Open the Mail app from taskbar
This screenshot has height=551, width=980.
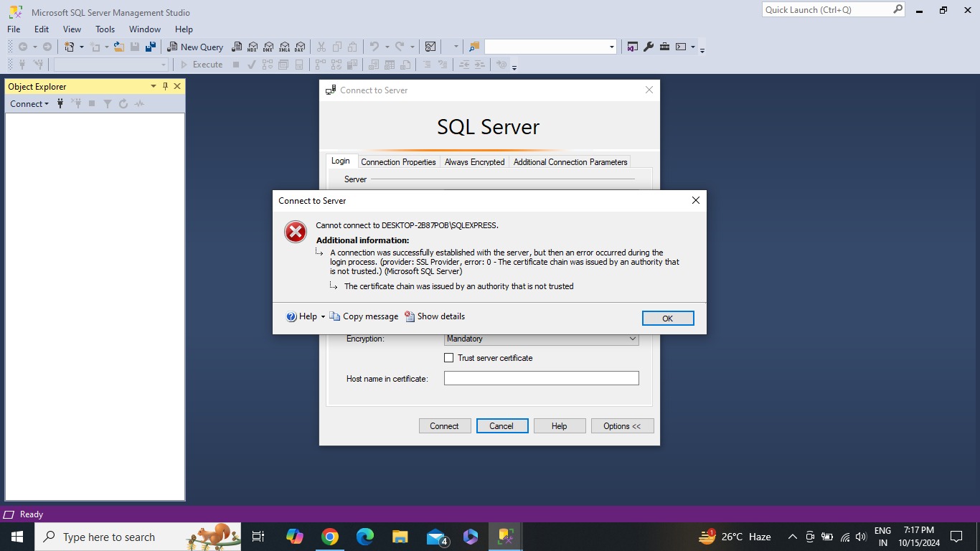coord(436,537)
